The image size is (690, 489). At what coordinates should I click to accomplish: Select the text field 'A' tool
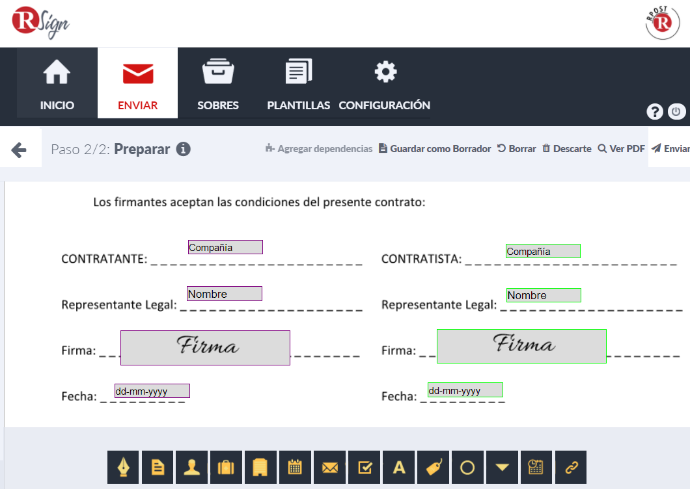[398, 467]
